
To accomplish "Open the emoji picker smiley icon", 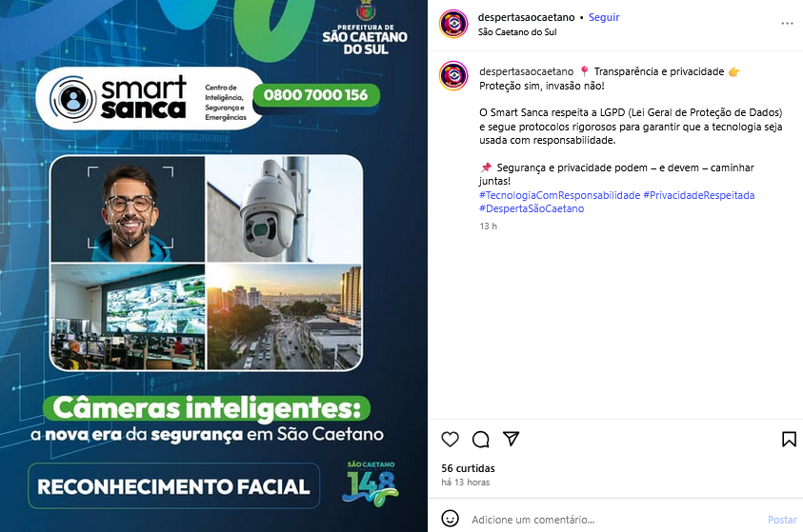I will 451,518.
